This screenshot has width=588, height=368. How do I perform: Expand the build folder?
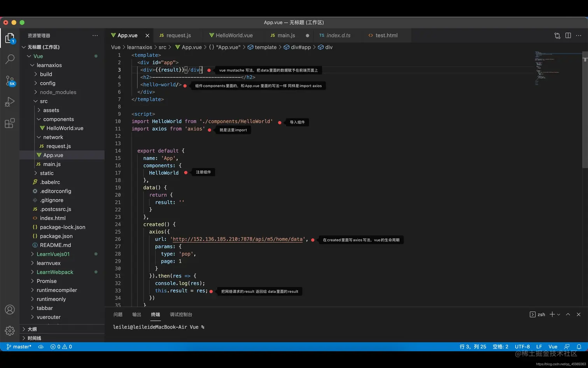coord(62,74)
